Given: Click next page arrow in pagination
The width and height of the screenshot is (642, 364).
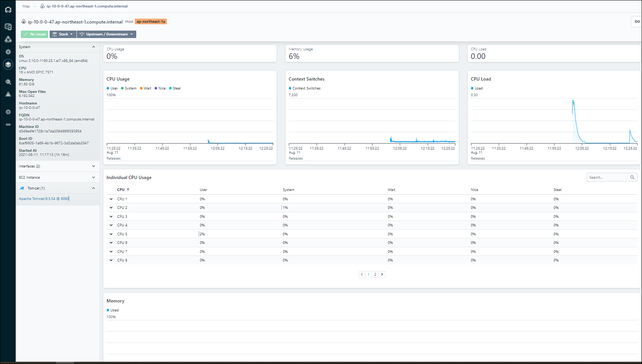Looking at the screenshot, I should point(382,274).
